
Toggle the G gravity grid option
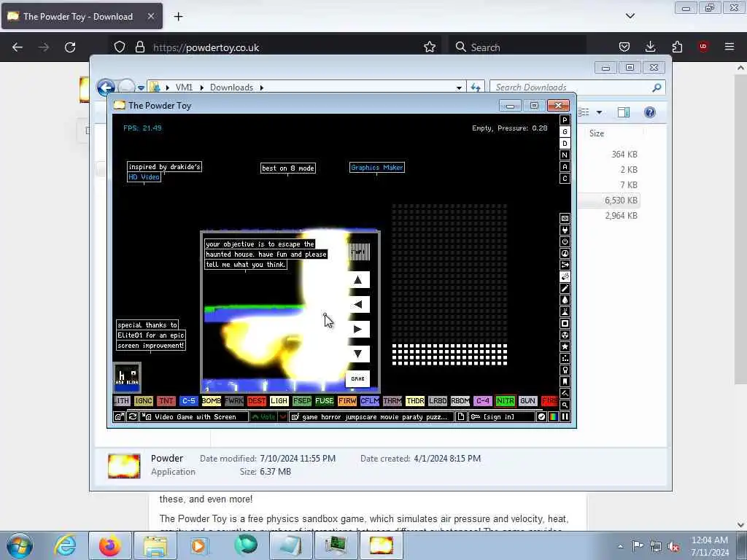click(565, 131)
